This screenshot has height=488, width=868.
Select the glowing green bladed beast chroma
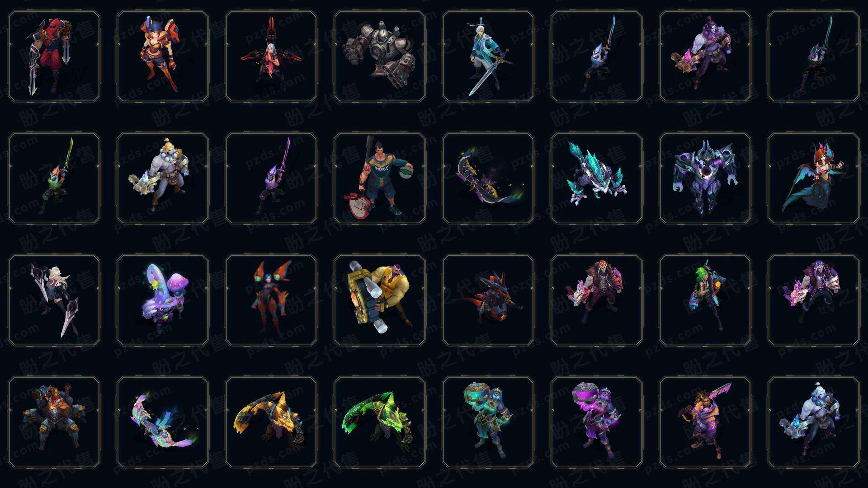point(380,422)
